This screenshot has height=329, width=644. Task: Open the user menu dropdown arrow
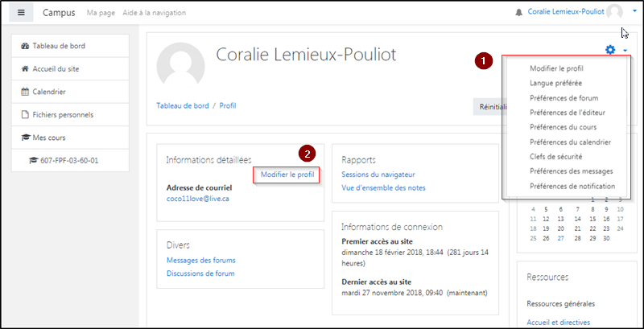click(x=634, y=13)
